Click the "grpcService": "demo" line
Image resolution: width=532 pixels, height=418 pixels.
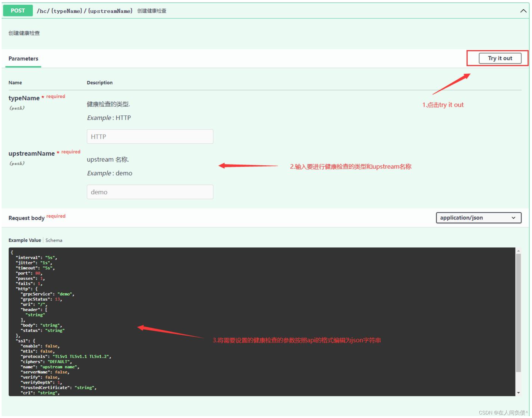pyautogui.click(x=47, y=294)
